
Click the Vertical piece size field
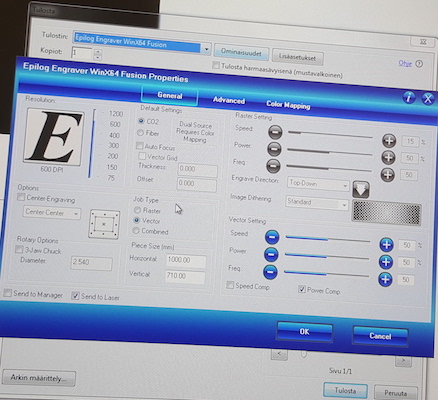tap(185, 276)
